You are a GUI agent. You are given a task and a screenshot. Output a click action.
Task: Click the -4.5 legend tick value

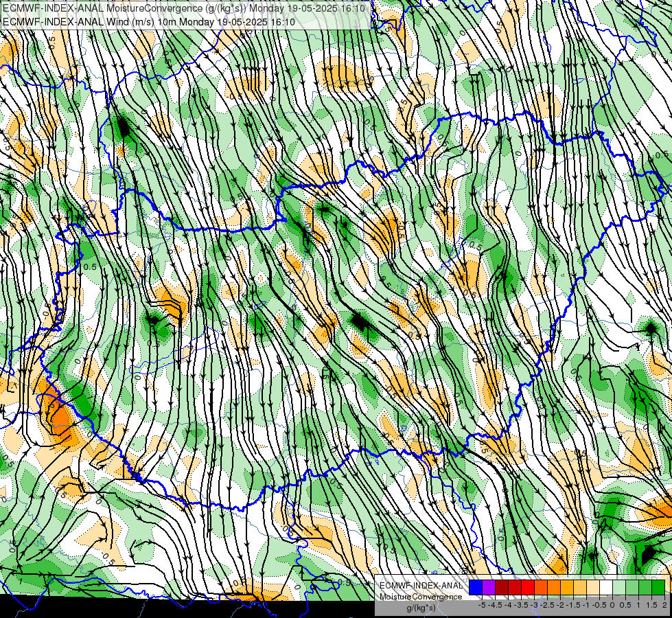(495, 605)
